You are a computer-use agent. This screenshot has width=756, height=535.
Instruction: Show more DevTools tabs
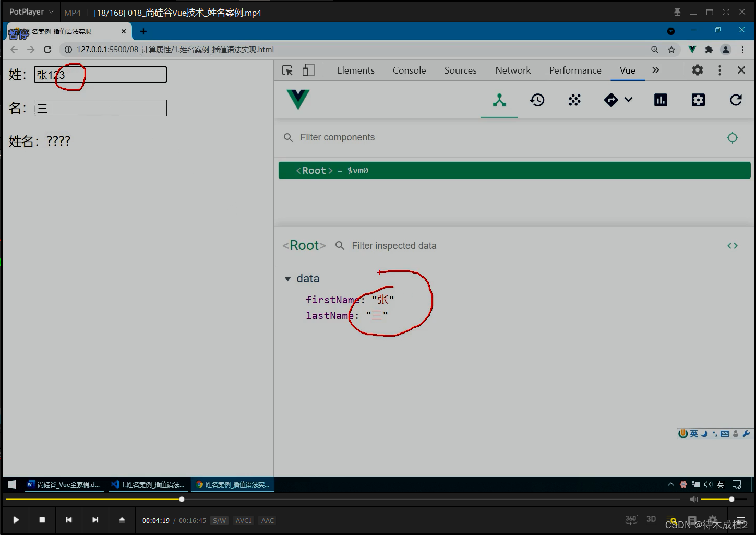656,70
